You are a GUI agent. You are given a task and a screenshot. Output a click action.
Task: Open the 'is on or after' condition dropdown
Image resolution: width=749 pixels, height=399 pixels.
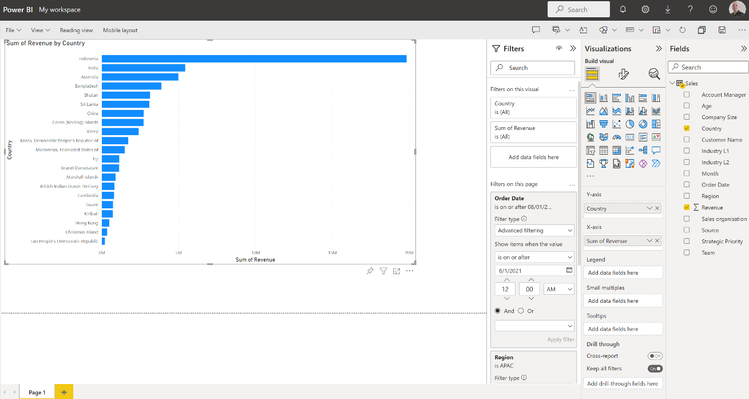click(x=534, y=257)
